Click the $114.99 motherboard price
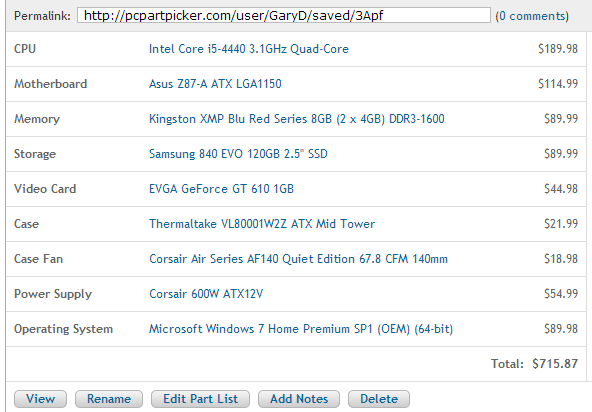The width and height of the screenshot is (592, 412). pos(558,83)
